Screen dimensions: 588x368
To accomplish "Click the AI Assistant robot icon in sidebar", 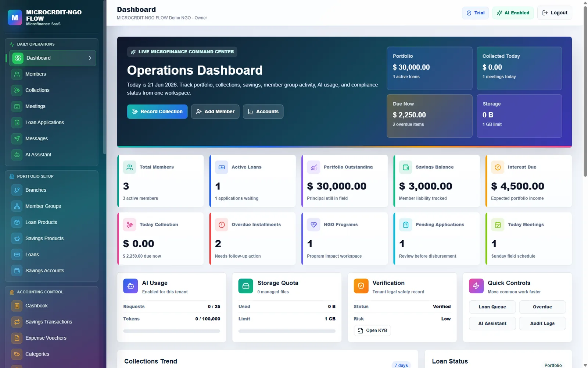I will pos(17,155).
